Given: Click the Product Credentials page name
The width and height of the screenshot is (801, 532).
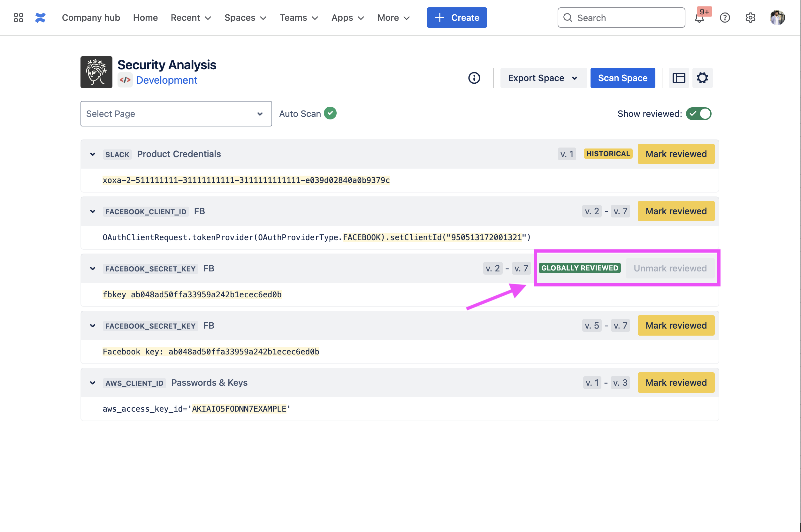Looking at the screenshot, I should click(179, 154).
